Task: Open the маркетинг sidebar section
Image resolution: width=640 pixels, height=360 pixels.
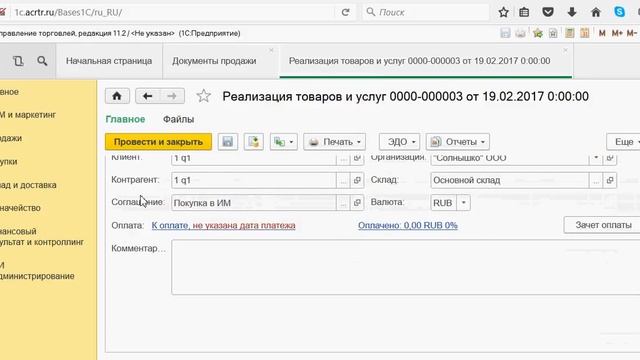Action: coord(28,115)
